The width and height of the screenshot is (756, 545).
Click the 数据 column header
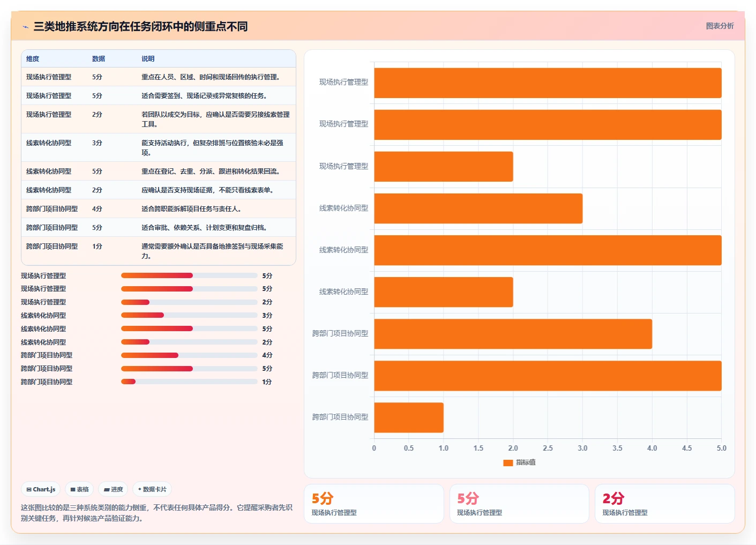click(99, 59)
